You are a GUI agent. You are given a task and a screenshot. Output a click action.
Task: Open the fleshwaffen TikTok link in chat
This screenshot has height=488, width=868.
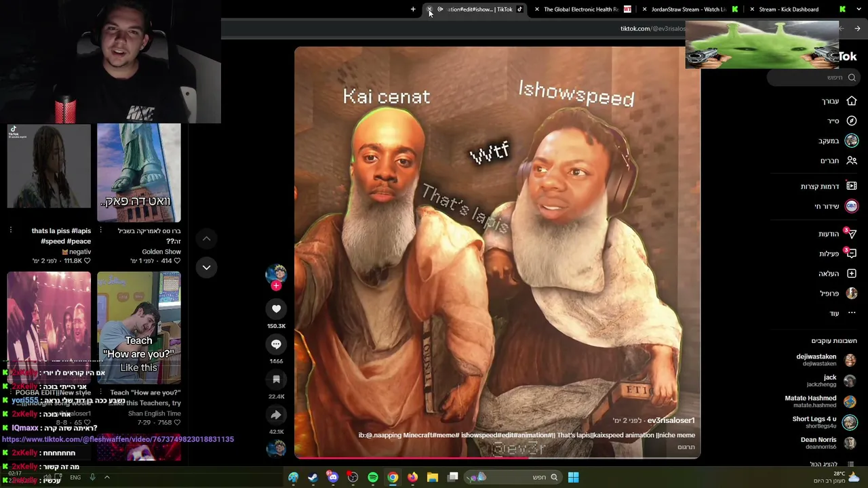tap(118, 439)
